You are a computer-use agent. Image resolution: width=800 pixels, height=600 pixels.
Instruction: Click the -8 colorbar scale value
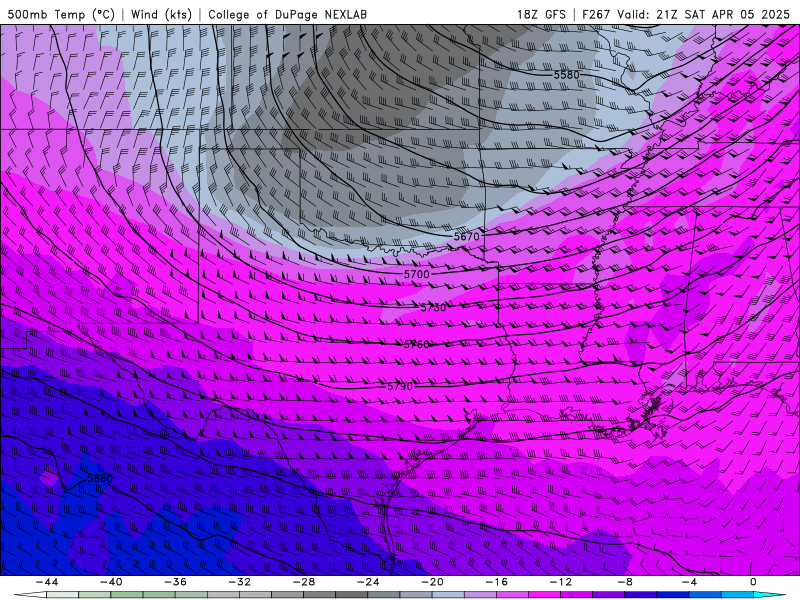625,582
